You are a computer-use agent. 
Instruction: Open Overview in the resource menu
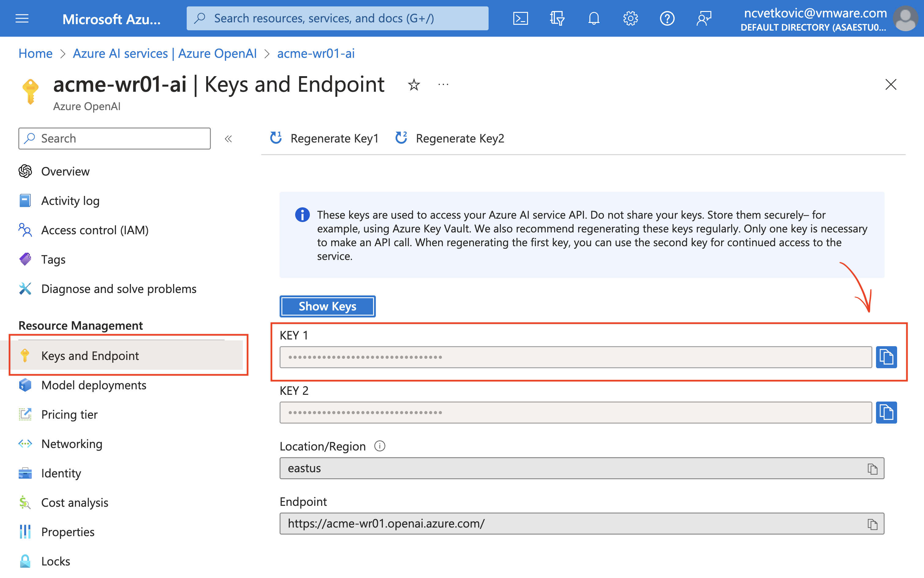pyautogui.click(x=65, y=171)
